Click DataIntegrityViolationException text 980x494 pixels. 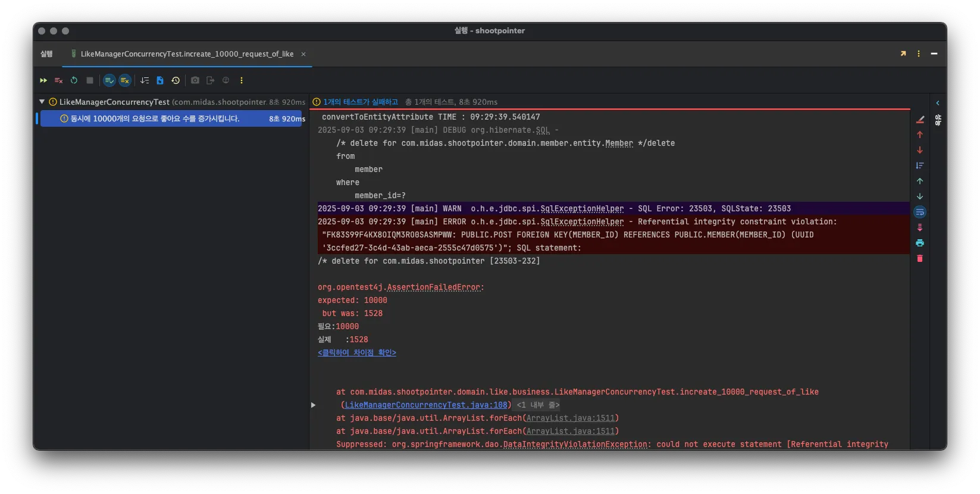click(x=575, y=444)
